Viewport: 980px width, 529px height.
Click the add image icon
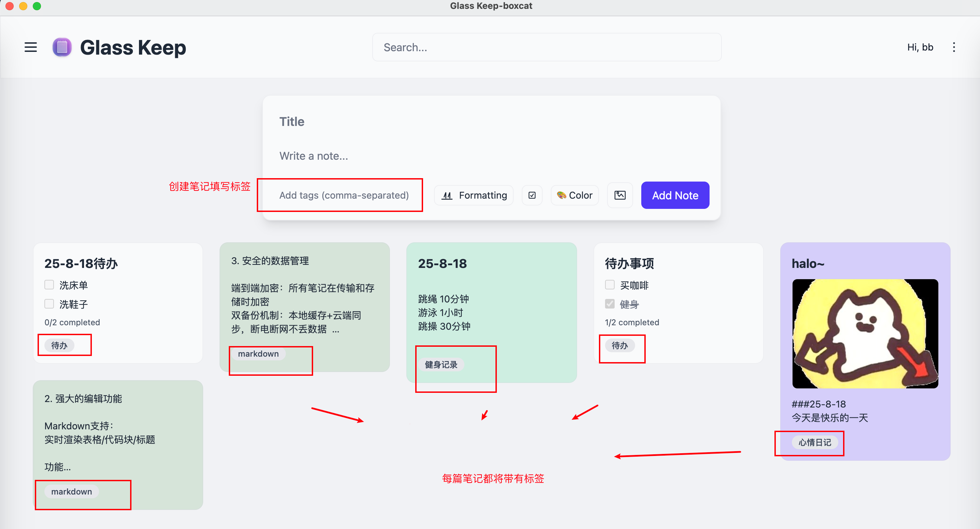tap(620, 195)
